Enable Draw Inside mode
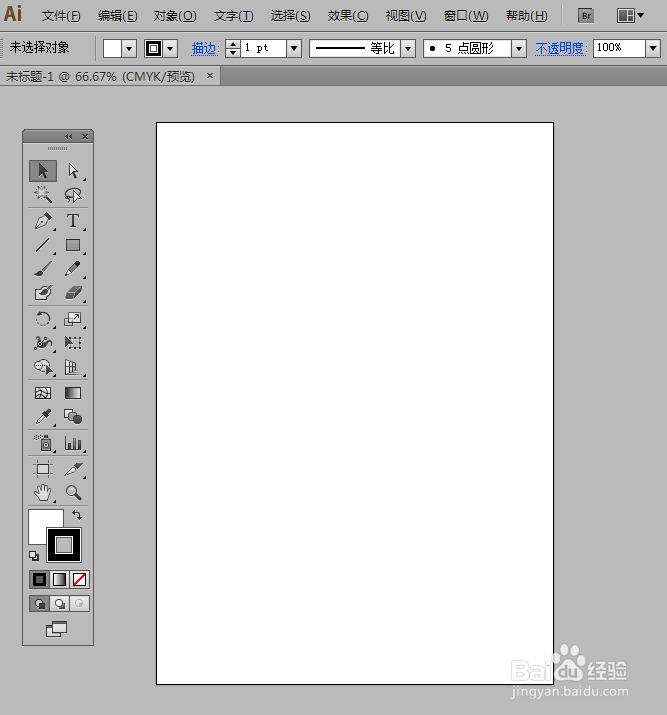 point(79,604)
